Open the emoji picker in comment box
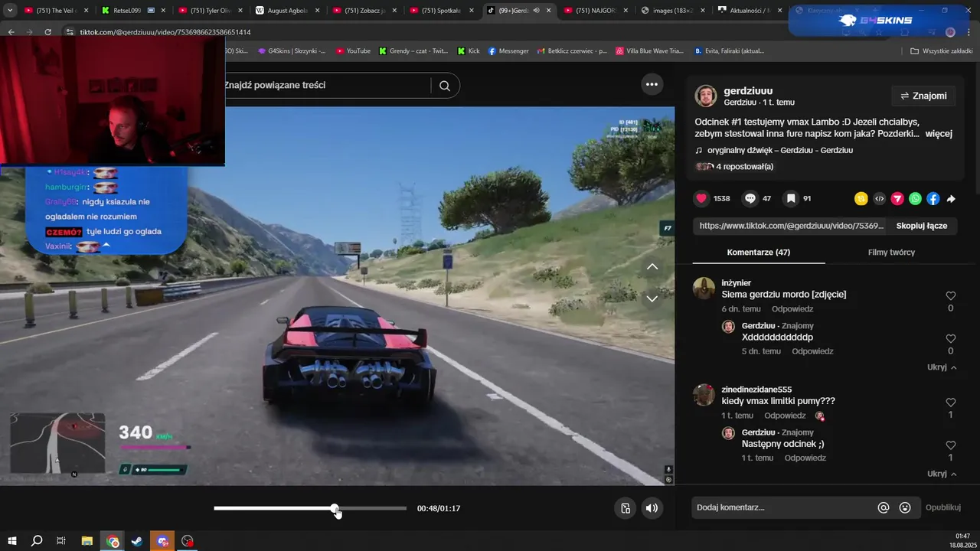The height and width of the screenshot is (551, 980). pos(905,507)
